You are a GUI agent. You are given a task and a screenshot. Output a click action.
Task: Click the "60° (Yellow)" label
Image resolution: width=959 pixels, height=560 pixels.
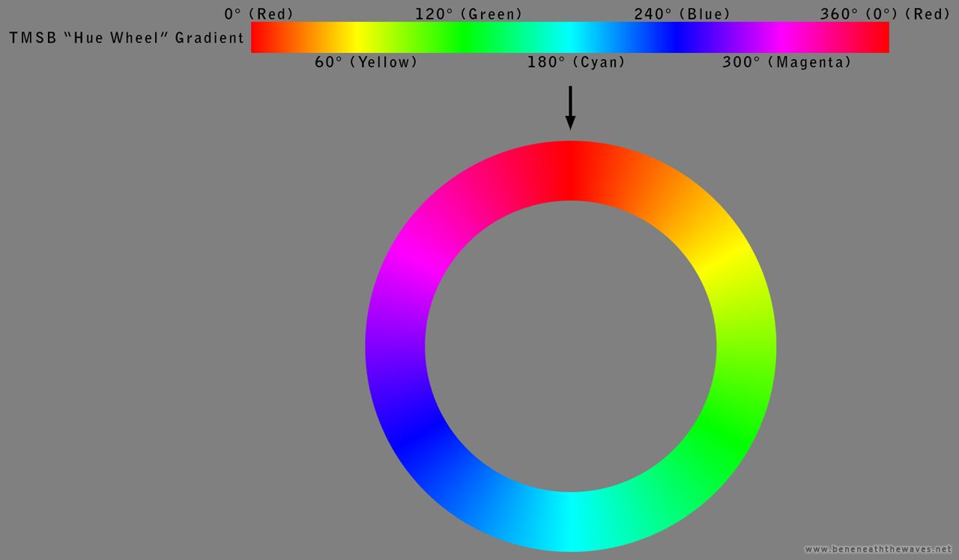(366, 62)
